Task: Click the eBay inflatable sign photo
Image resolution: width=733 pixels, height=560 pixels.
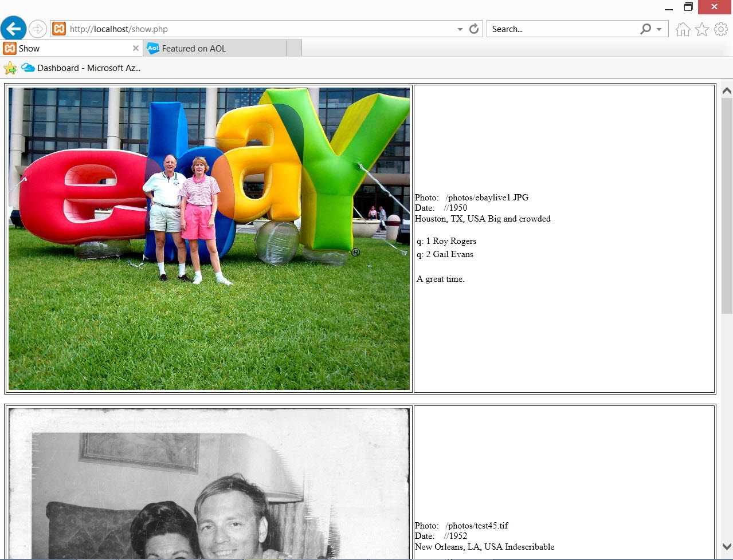Action: coord(209,239)
